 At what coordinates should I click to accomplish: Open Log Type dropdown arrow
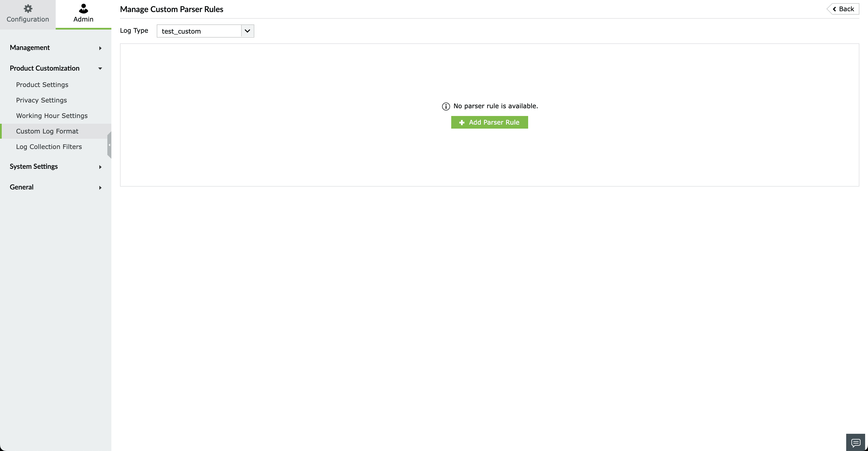[247, 31]
